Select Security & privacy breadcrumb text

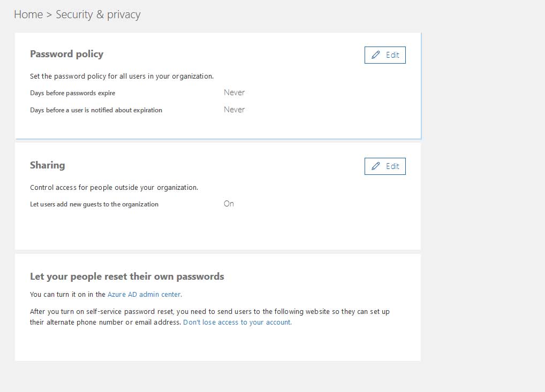click(98, 14)
